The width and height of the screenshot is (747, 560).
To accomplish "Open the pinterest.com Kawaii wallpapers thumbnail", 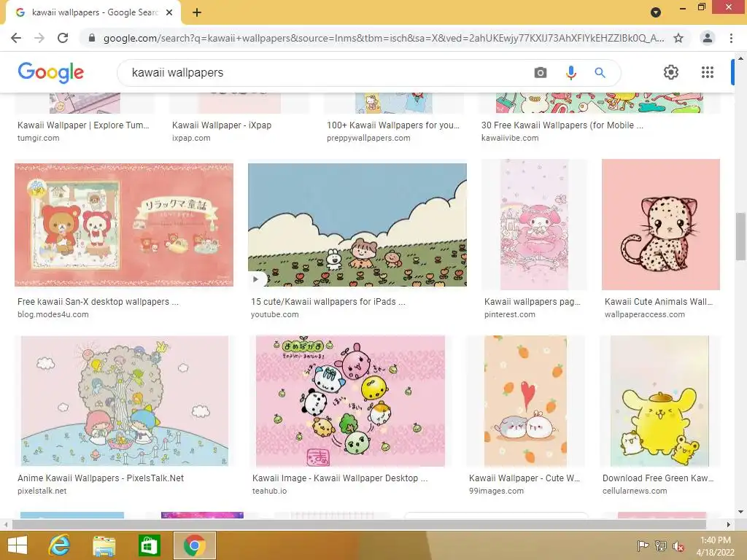I will (x=534, y=225).
